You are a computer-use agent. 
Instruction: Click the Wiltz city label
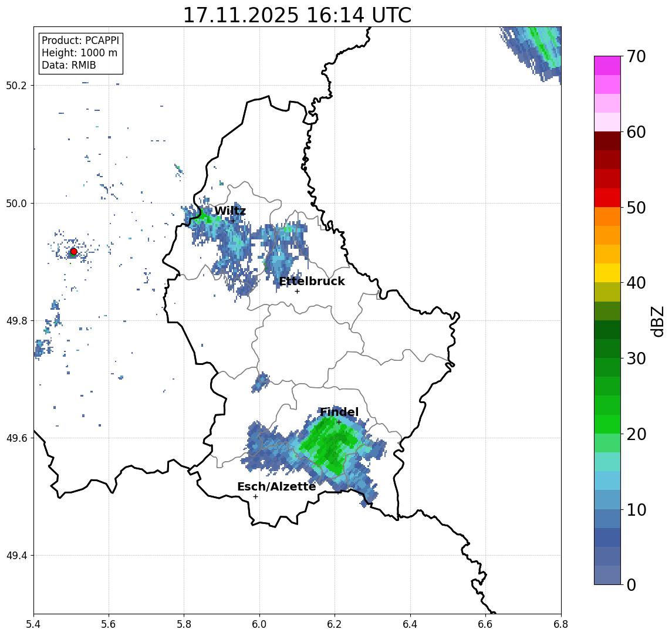230,211
